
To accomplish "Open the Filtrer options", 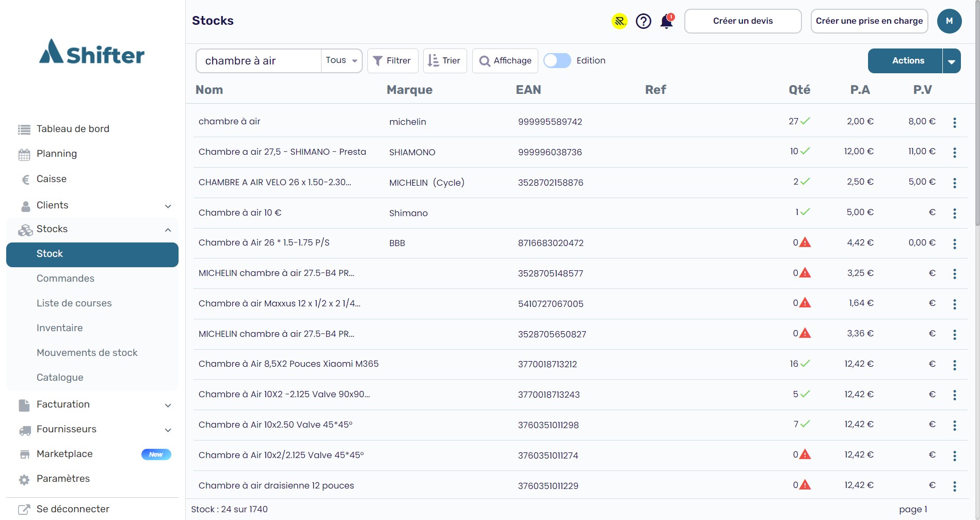I will click(x=392, y=61).
